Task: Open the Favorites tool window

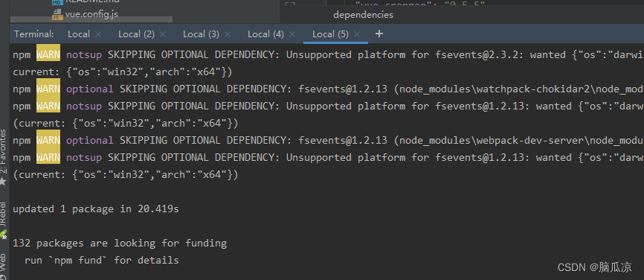Action: pyautogui.click(x=3, y=151)
